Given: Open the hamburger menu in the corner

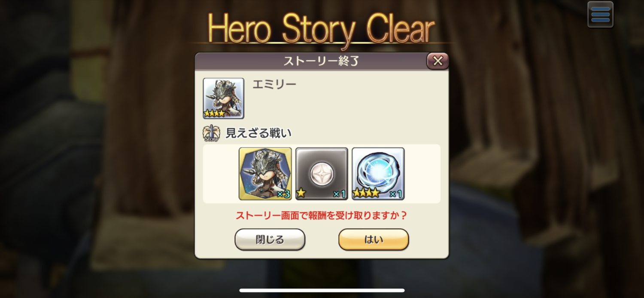Looking at the screenshot, I should pos(600,15).
